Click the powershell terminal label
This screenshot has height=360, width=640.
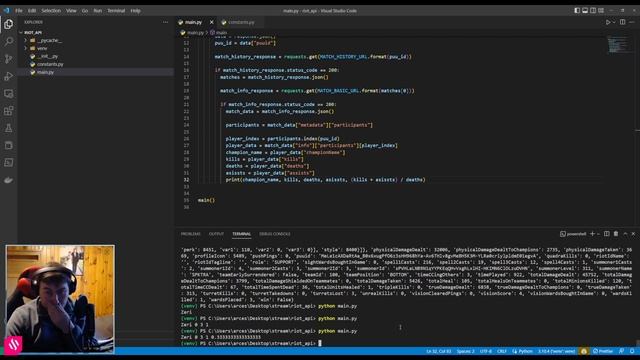click(573, 234)
